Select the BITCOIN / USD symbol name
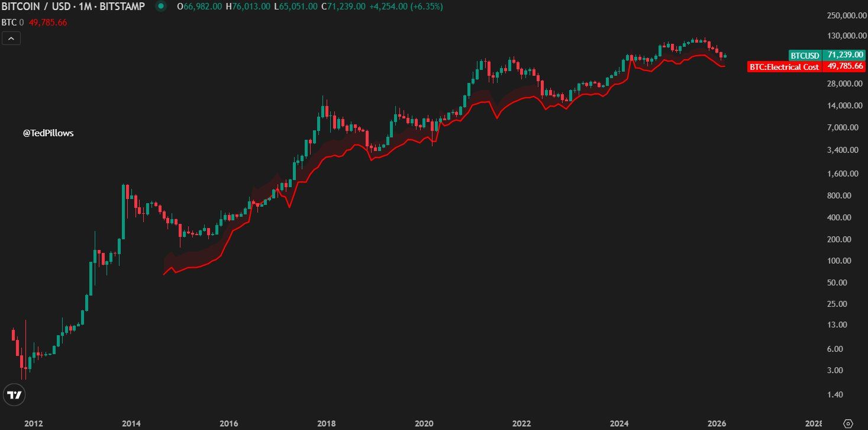Image resolution: width=868 pixels, height=430 pixels. (x=36, y=7)
